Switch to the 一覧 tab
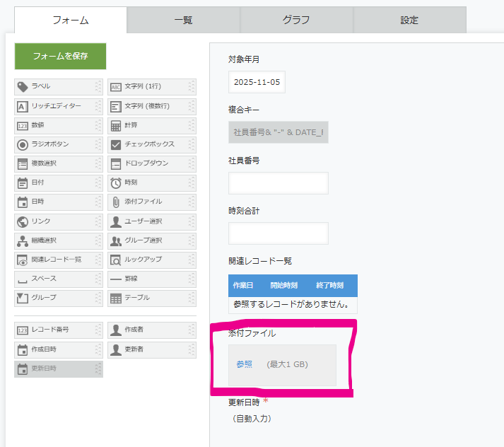 183,20
